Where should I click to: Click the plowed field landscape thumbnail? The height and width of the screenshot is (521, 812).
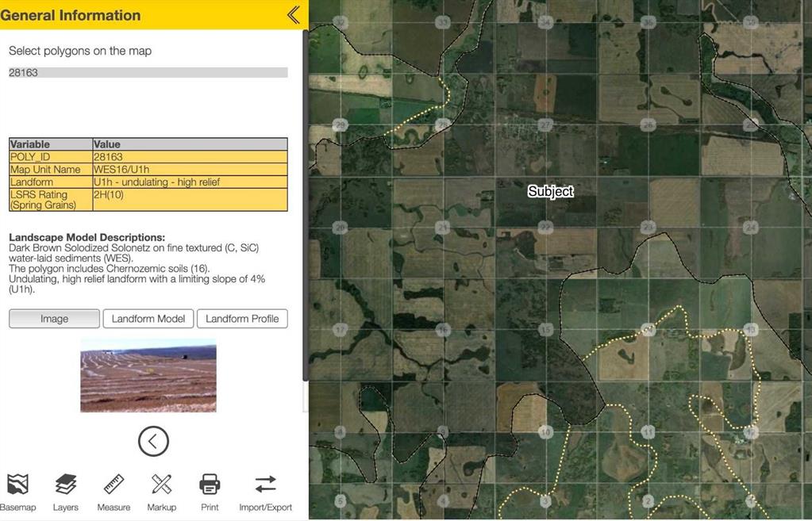coord(148,376)
